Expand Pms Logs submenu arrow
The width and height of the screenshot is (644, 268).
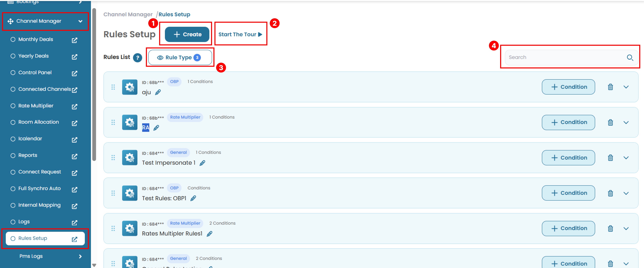80,256
